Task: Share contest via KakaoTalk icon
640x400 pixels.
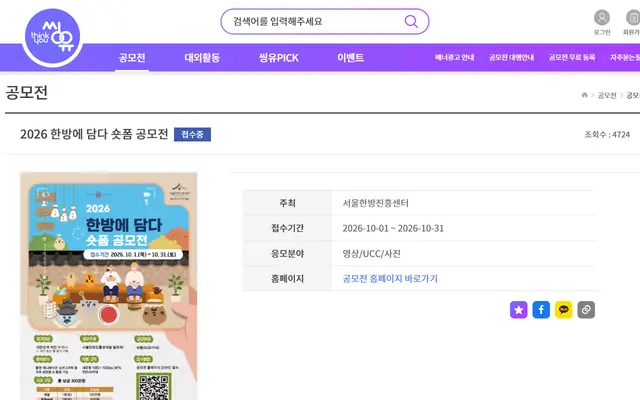Action: pyautogui.click(x=564, y=310)
